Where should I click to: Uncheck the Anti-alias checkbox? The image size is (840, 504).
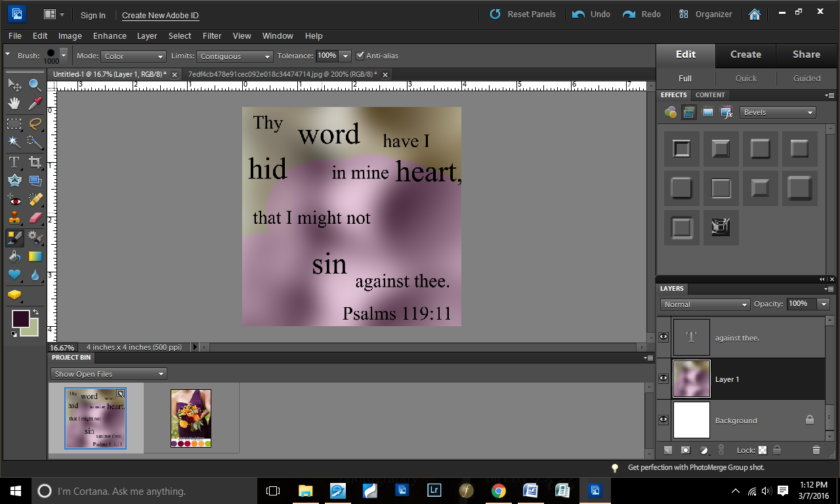[360, 56]
